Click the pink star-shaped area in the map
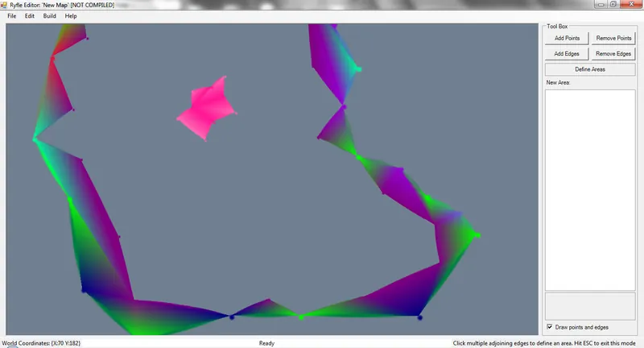Image resolution: width=644 pixels, height=348 pixels. pos(207,108)
